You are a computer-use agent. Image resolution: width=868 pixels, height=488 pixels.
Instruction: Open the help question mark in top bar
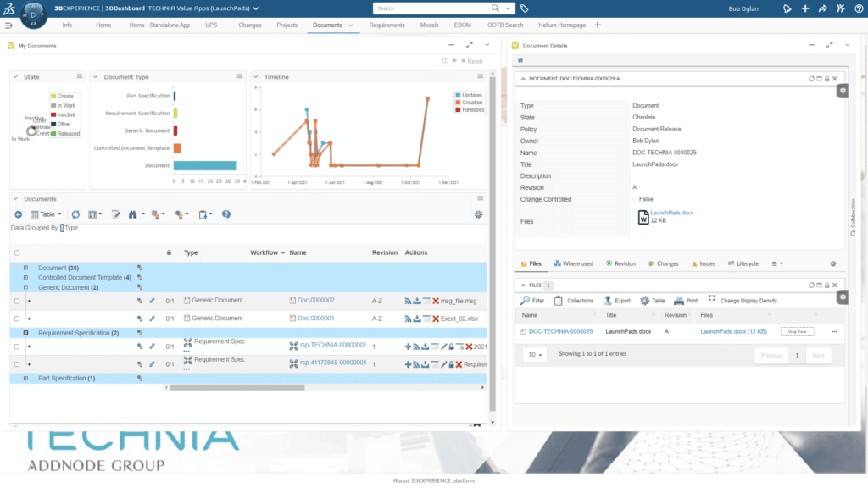[859, 8]
